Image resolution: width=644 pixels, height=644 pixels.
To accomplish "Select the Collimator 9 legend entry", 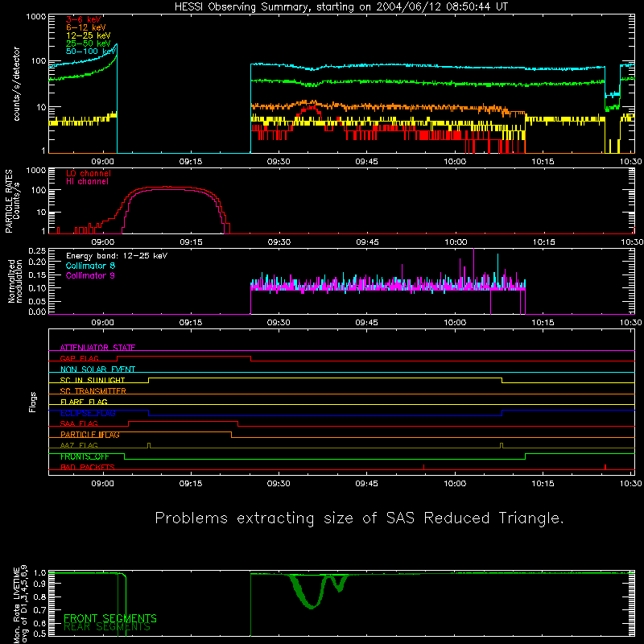I will tap(90, 275).
